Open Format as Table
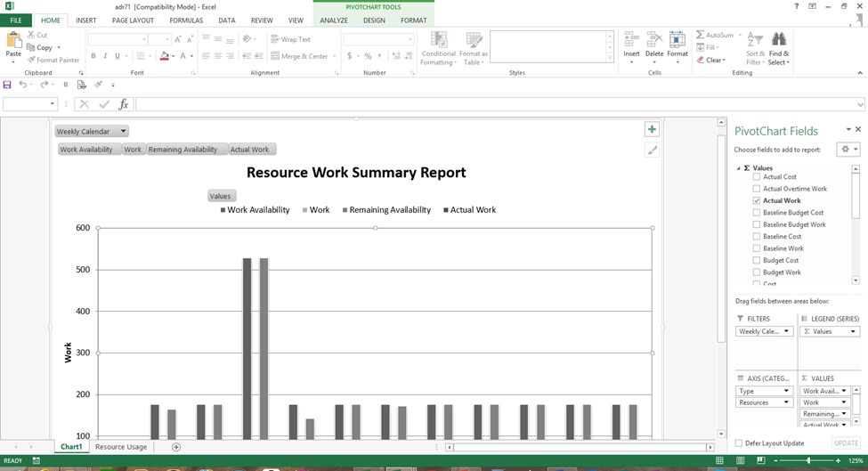The width and height of the screenshot is (868, 471). pos(474,49)
